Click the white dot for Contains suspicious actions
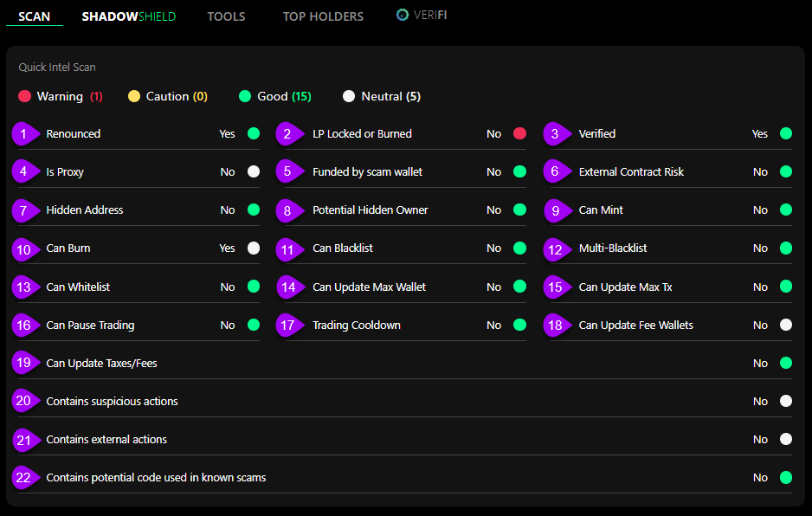Viewport: 812px width, 516px height. [x=786, y=401]
